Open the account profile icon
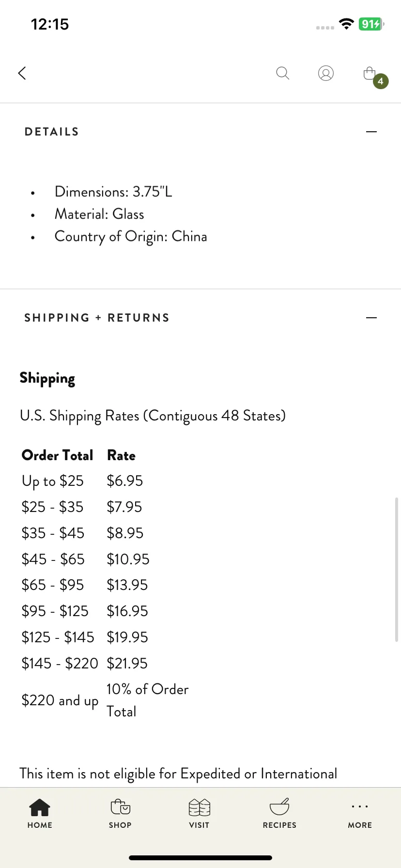 326,73
